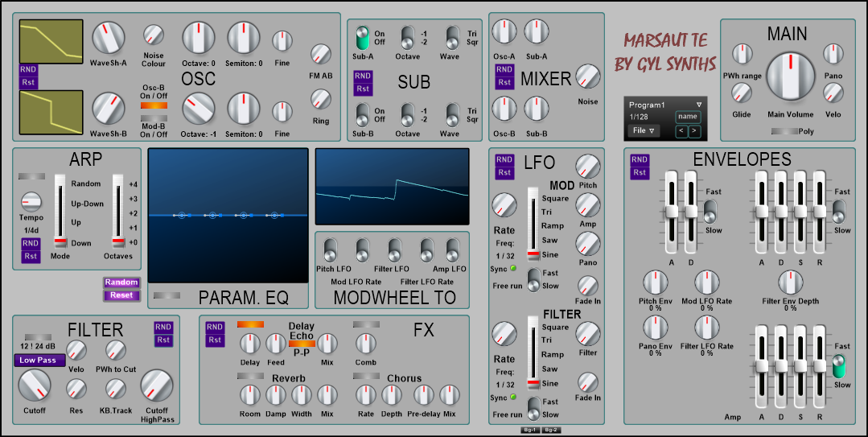Switch to the Bg-1 background tab
Screen dimensions: 868x437
(x=529, y=430)
